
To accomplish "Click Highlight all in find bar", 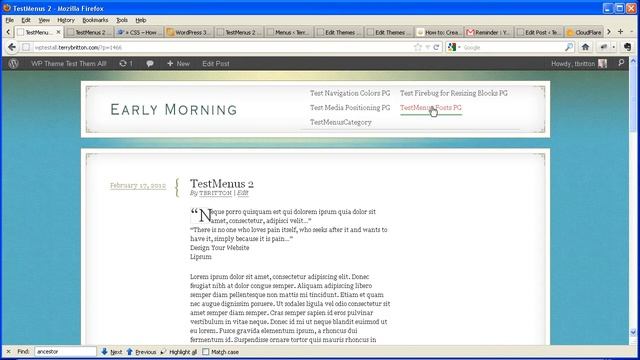I will tap(178, 351).
